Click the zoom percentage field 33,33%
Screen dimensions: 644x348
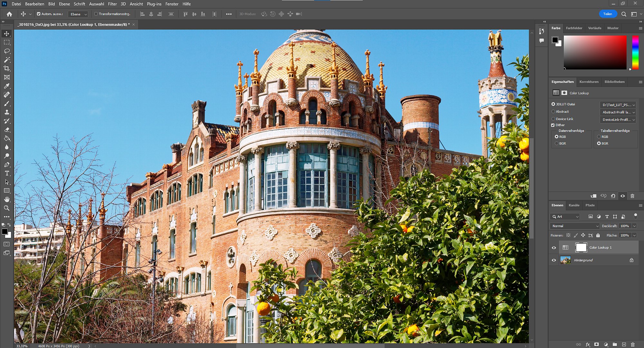(x=22, y=346)
